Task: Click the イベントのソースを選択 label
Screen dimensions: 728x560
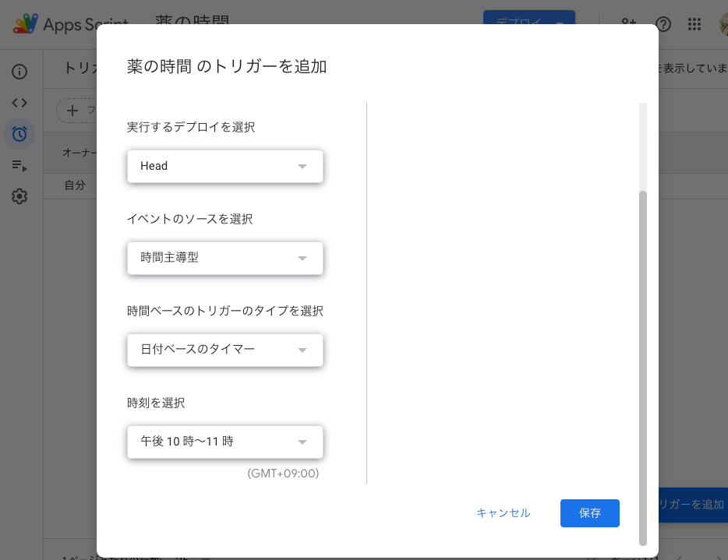Action: (x=190, y=219)
